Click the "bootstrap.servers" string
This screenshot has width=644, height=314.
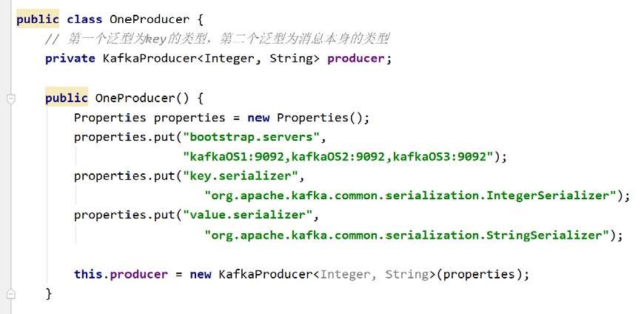(x=254, y=137)
